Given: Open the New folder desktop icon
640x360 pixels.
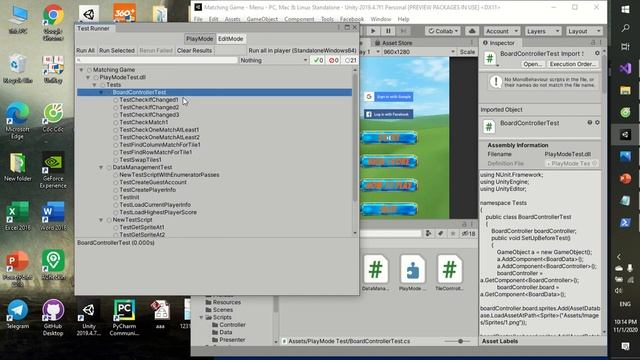Looking at the screenshot, I should click(18, 167).
